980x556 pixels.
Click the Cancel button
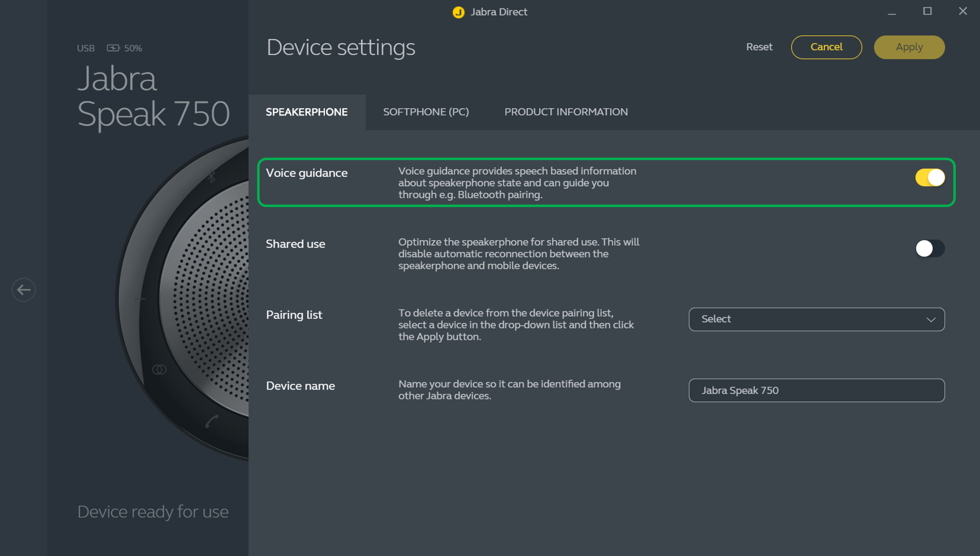coord(826,47)
